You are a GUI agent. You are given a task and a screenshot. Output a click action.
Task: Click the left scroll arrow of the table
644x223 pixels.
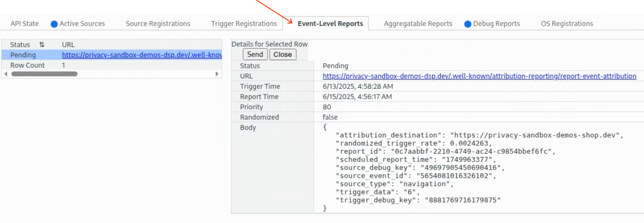click(x=6, y=74)
